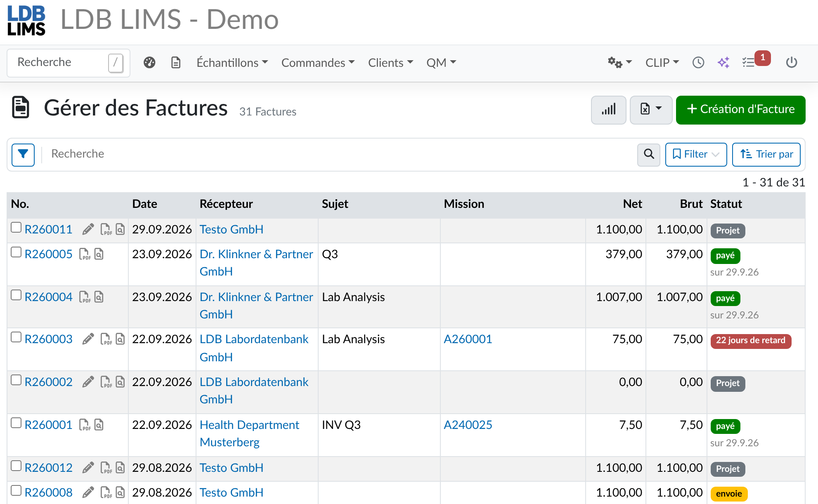Download PDF of invoice R260005
This screenshot has width=818, height=504.
(85, 254)
